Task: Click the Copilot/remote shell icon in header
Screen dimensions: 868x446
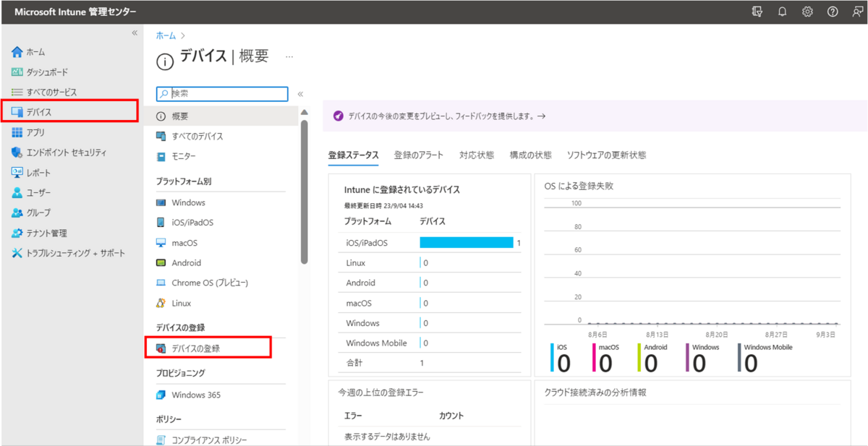Action: [757, 12]
